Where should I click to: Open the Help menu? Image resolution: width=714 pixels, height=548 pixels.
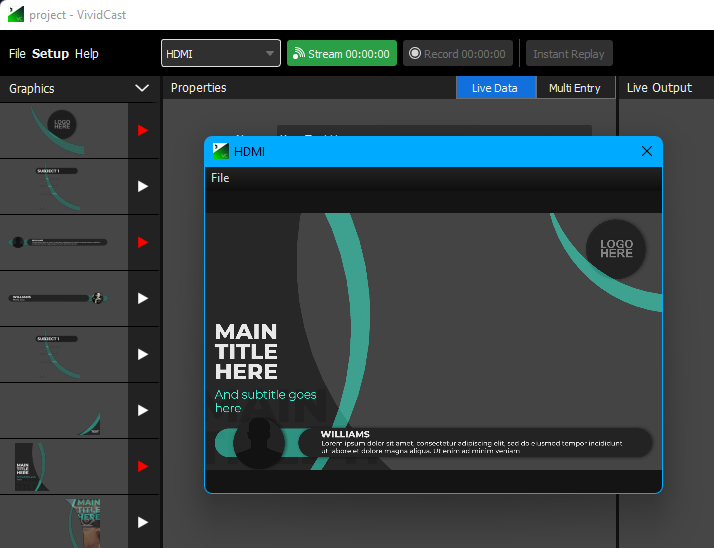[87, 54]
